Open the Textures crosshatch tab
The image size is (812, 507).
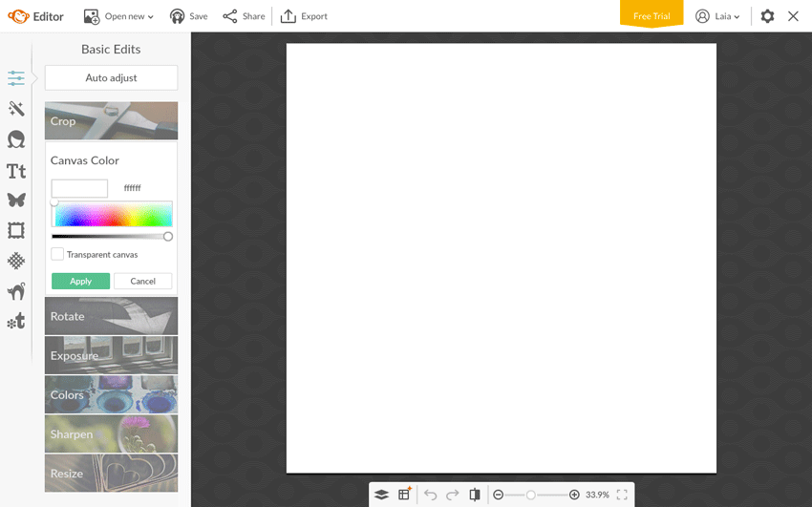point(16,261)
